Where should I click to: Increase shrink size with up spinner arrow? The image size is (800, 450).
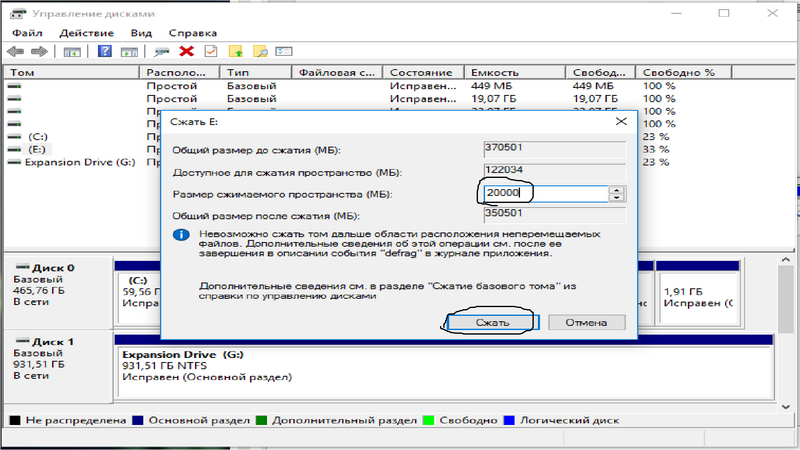click(x=617, y=190)
